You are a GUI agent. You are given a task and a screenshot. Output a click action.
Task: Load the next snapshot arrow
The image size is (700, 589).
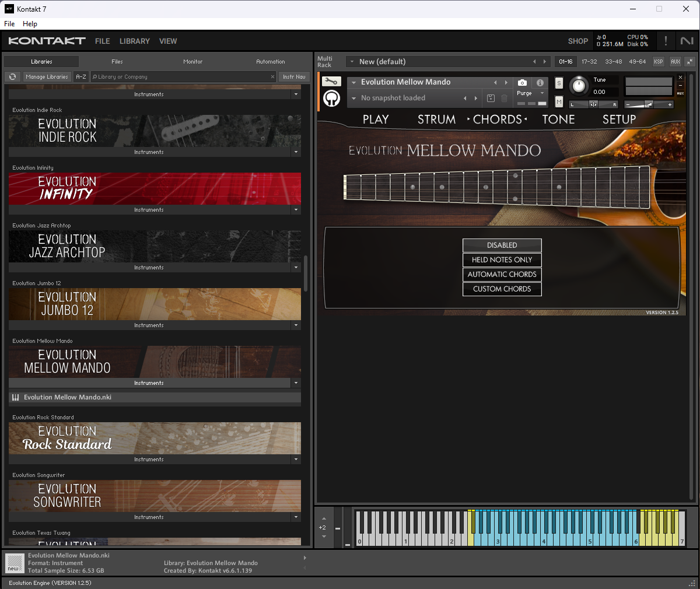pyautogui.click(x=476, y=98)
